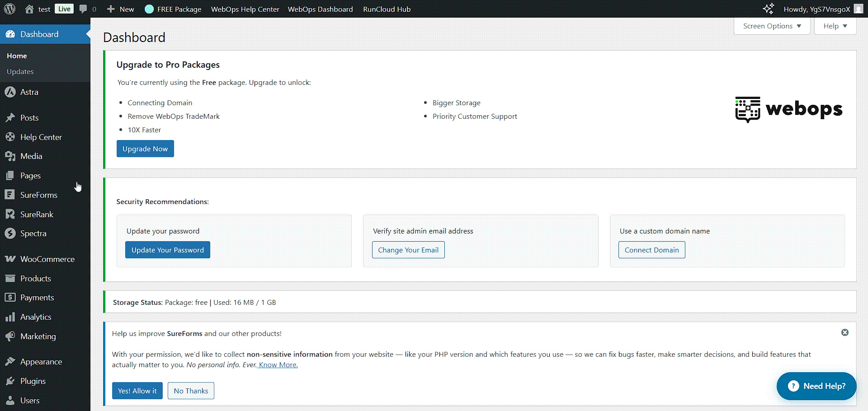This screenshot has height=411, width=868.
Task: Click the Update Your Password button
Action: pos(167,250)
